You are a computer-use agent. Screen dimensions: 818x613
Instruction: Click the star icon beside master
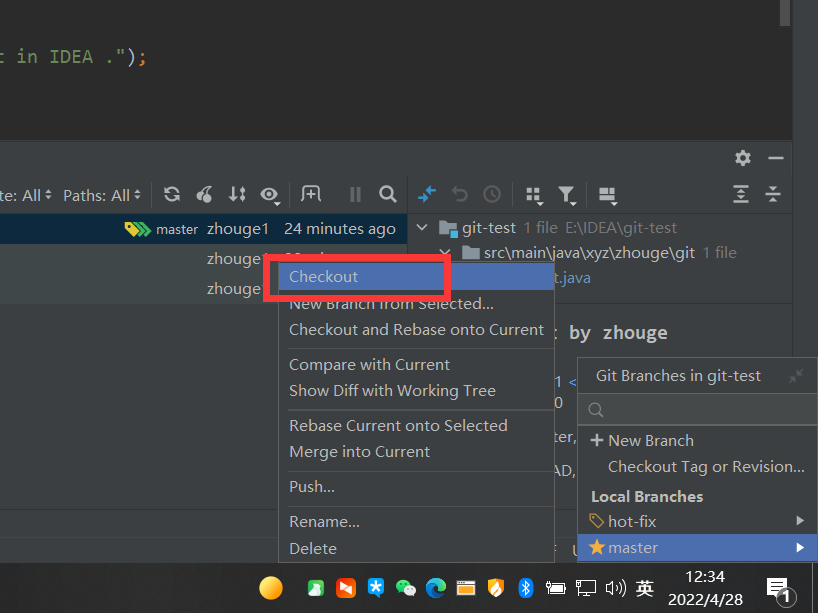point(597,547)
